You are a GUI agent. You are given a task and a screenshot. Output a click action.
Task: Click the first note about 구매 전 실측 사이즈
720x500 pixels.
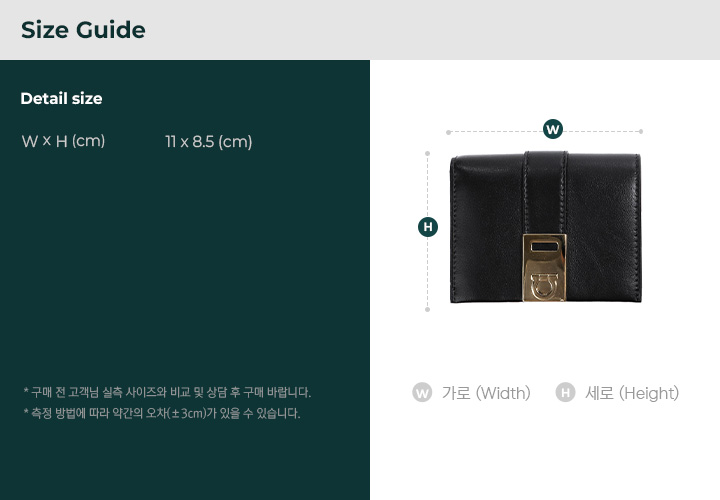click(x=167, y=393)
